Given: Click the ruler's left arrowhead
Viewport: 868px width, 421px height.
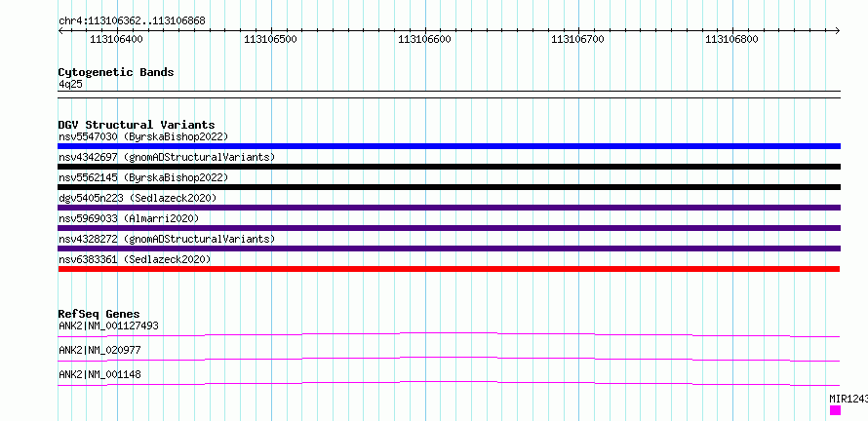Looking at the screenshot, I should pyautogui.click(x=60, y=31).
